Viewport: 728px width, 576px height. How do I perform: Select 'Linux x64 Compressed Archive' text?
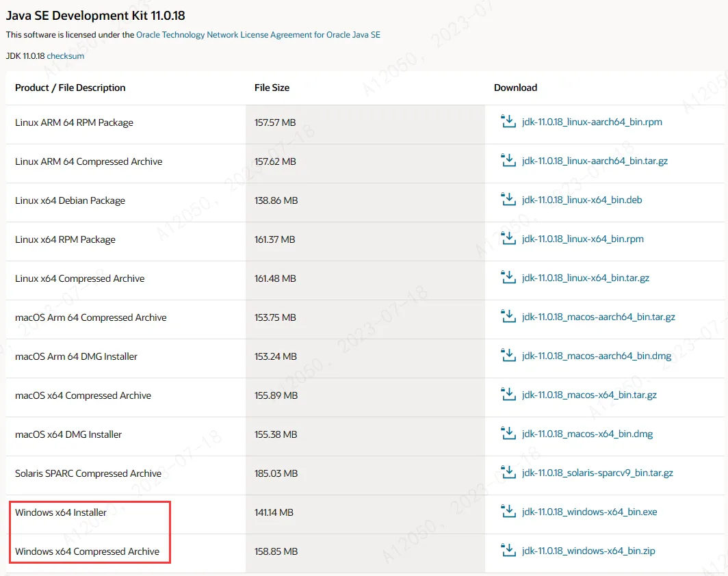[80, 278]
